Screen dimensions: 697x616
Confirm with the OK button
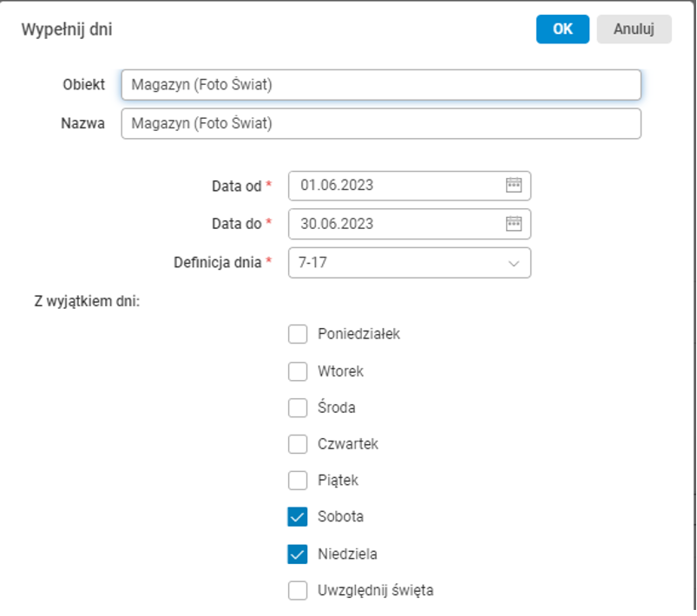click(562, 29)
